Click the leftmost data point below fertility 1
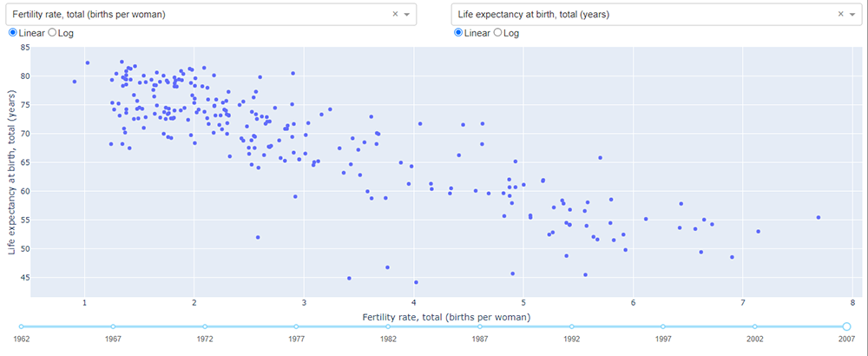868x356 pixels. pos(74,82)
